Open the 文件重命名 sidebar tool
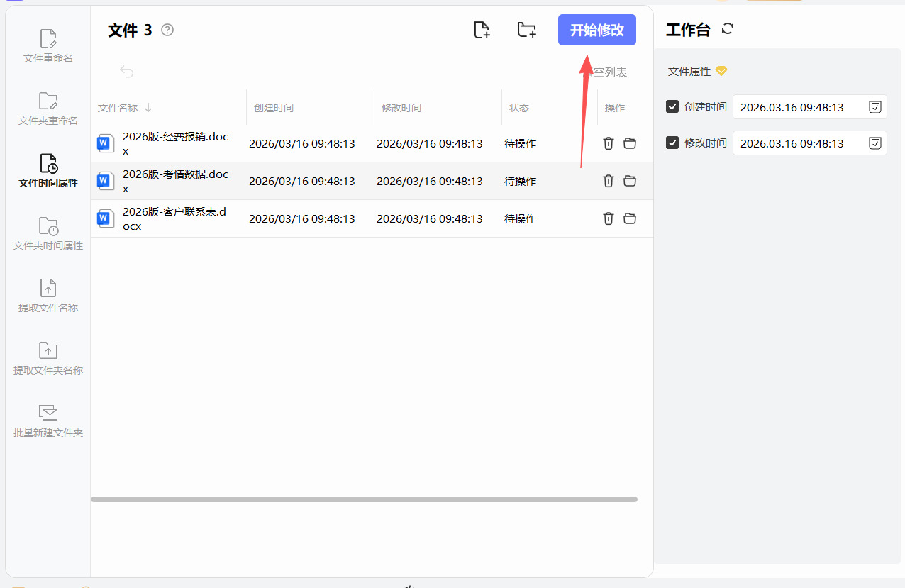905x588 pixels. point(48,46)
